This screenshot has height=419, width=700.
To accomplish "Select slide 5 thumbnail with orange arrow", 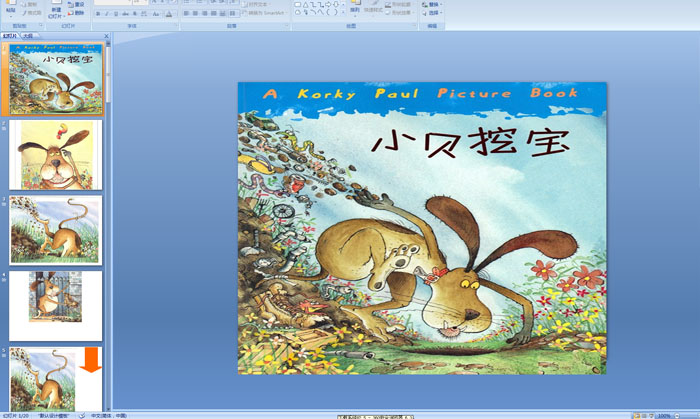I will click(55, 379).
